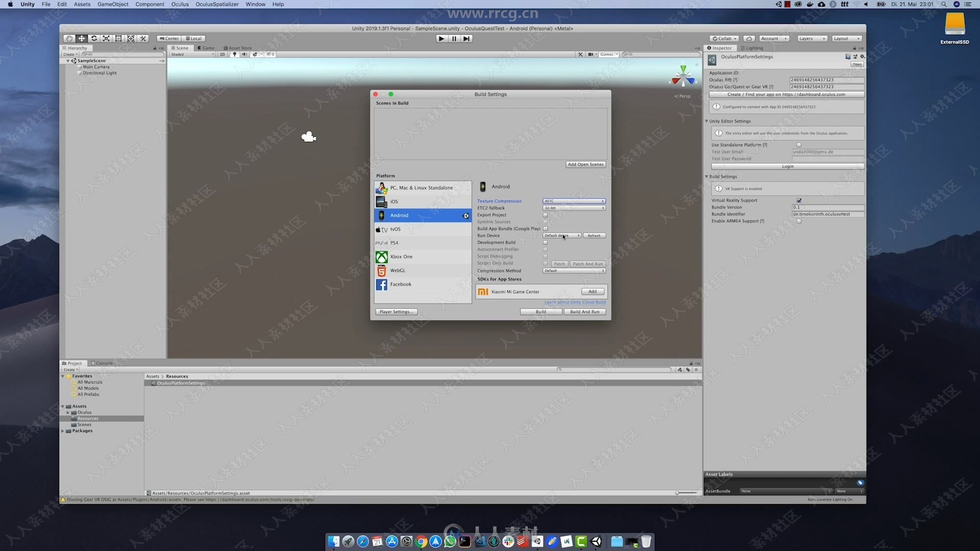This screenshot has height=551, width=980.
Task: Expand the Oculus folder in Assets
Action: 68,412
